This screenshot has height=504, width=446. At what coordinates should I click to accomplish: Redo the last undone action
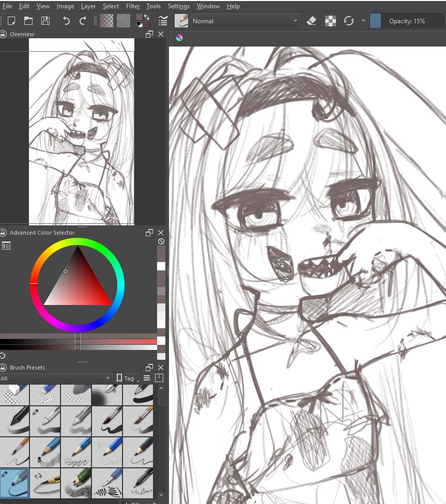[83, 21]
